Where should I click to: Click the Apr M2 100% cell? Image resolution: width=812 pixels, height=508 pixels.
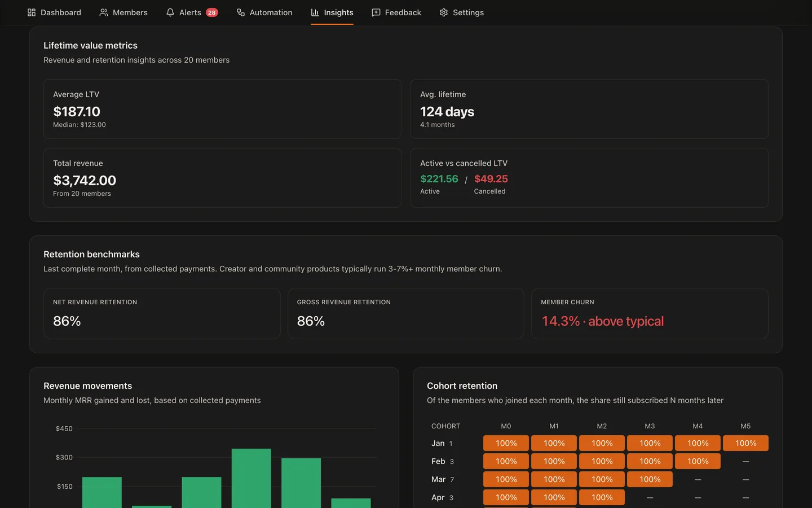click(602, 497)
